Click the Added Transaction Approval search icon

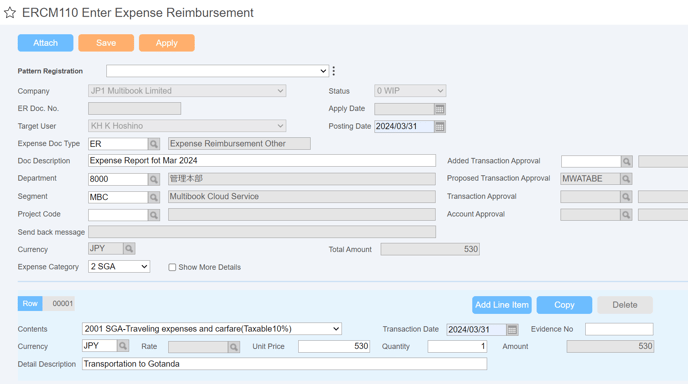pyautogui.click(x=627, y=161)
